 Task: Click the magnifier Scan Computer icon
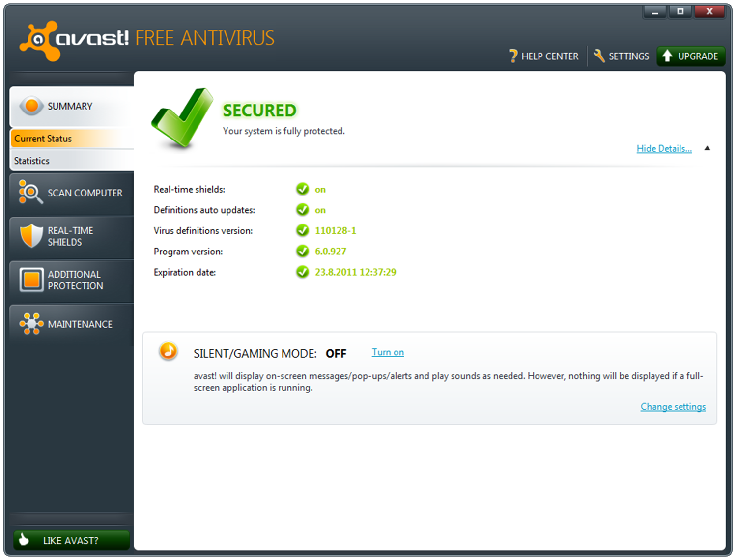pyautogui.click(x=30, y=192)
